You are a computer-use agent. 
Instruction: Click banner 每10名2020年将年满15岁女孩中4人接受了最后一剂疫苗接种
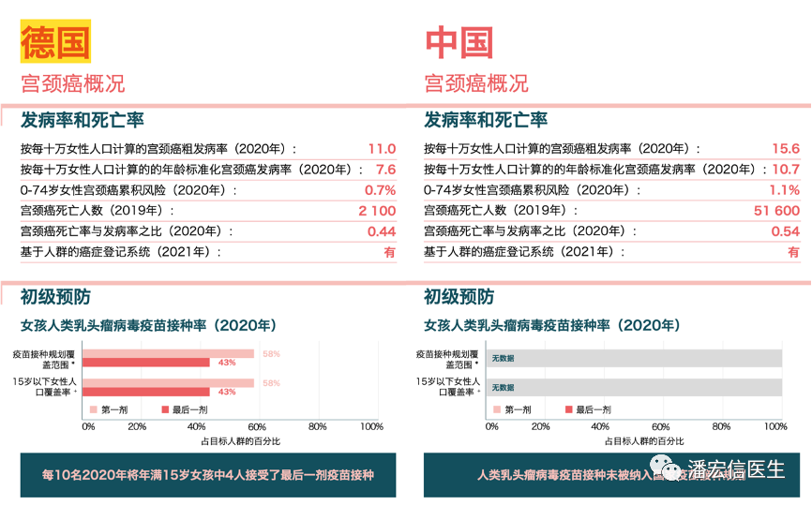click(x=208, y=475)
